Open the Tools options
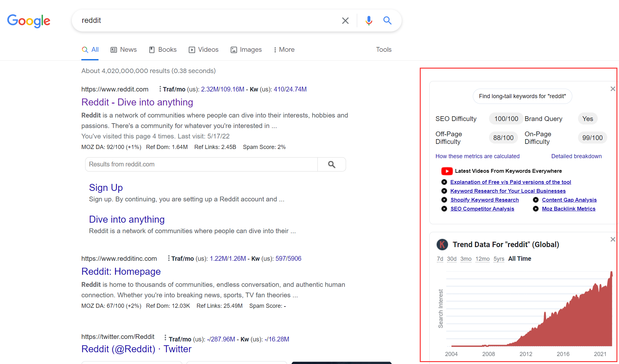Screen dimensions: 619x364 (x=384, y=50)
